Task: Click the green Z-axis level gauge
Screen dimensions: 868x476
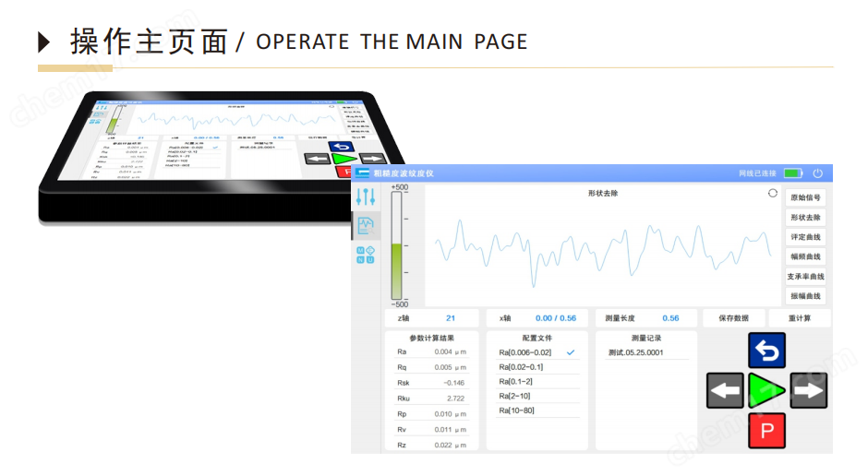Action: 396,246
